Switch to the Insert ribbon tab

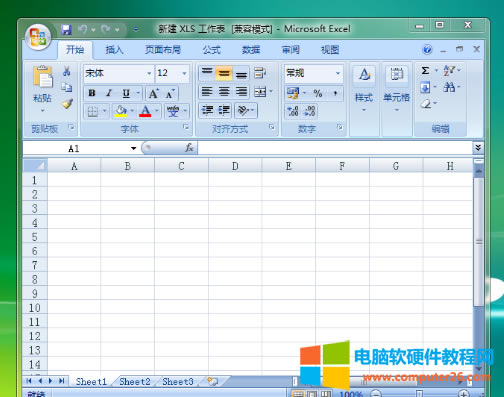[x=114, y=50]
